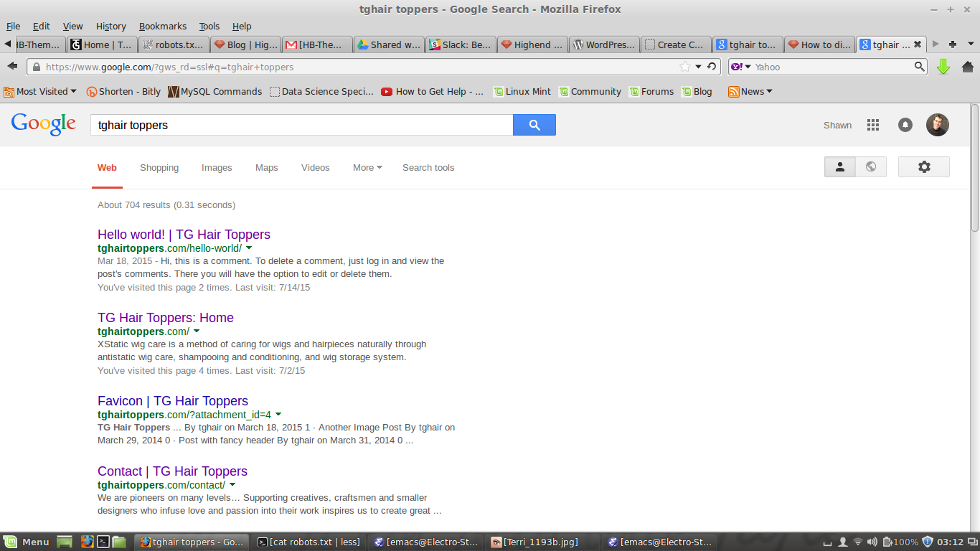This screenshot has height=551, width=980.
Task: Switch to robots.tx... tab
Action: point(174,44)
